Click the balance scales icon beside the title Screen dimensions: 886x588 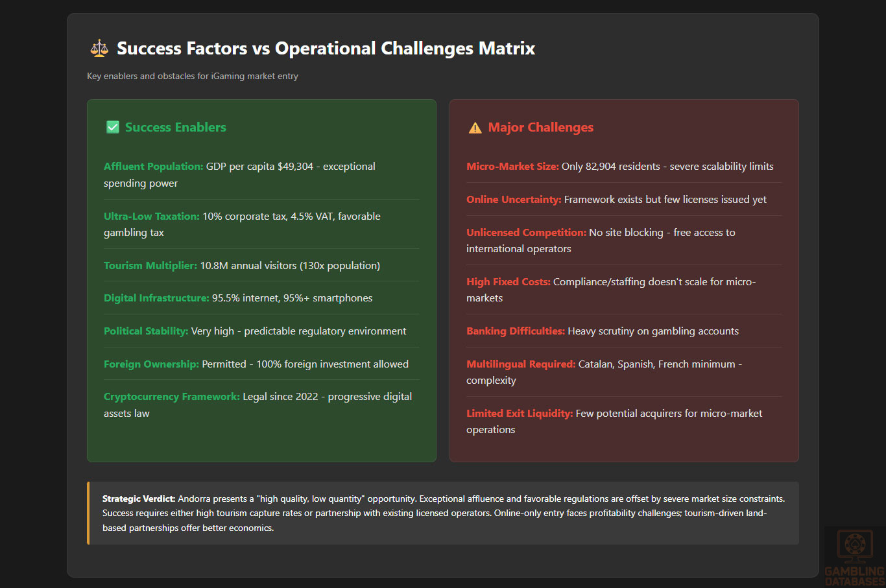pyautogui.click(x=99, y=49)
